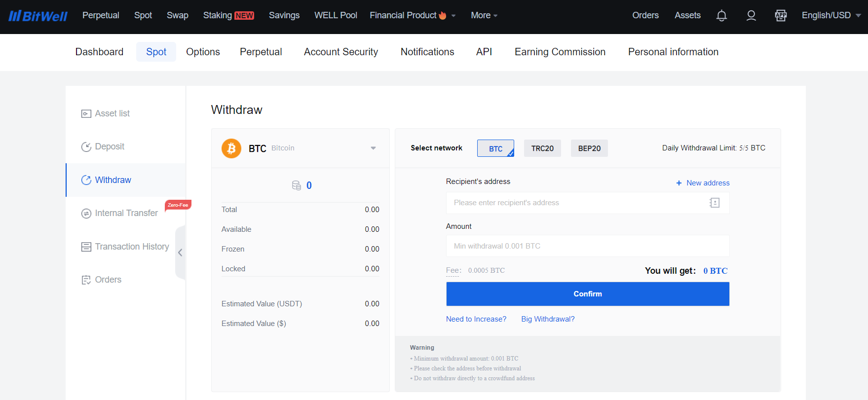Click the blue balance value 0
The width and height of the screenshot is (868, 400).
click(309, 185)
